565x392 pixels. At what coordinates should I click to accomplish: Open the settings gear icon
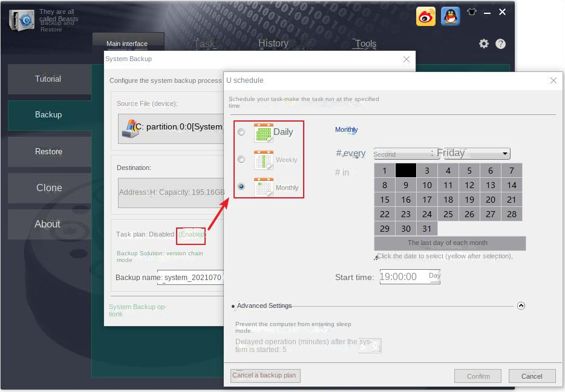click(483, 44)
